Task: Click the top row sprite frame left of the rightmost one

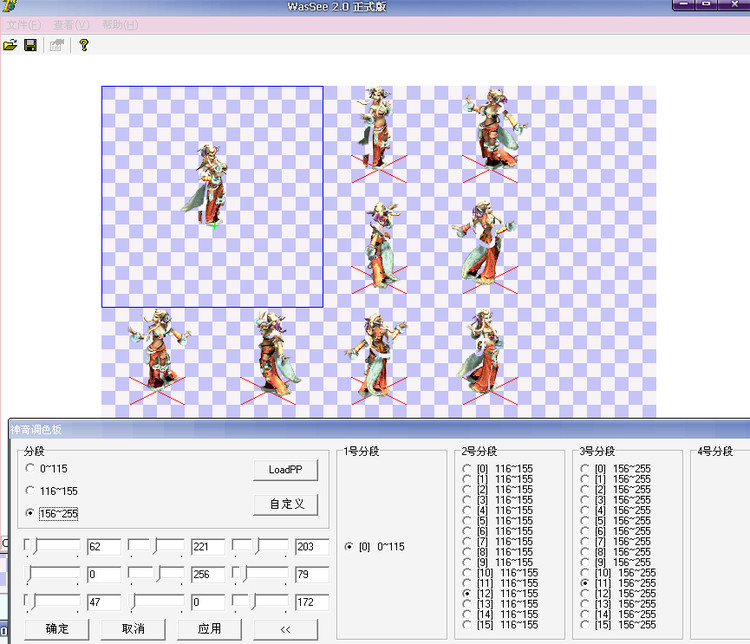Action: tap(379, 135)
